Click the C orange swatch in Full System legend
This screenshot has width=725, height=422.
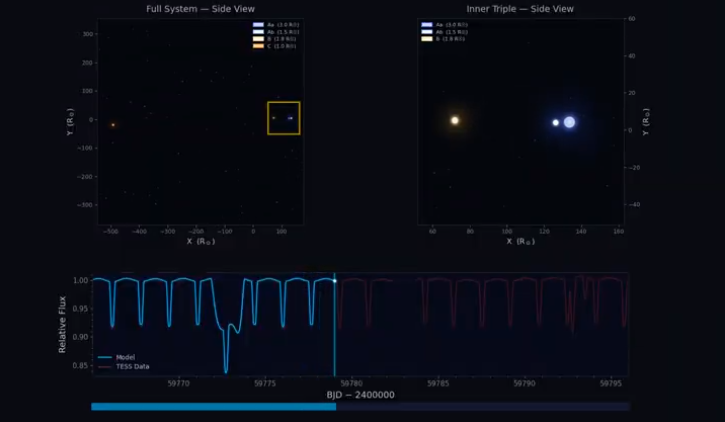(257, 46)
